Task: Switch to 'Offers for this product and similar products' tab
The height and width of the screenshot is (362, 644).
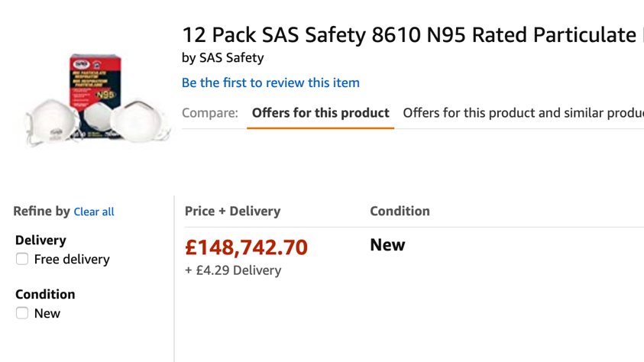Action: (x=523, y=113)
